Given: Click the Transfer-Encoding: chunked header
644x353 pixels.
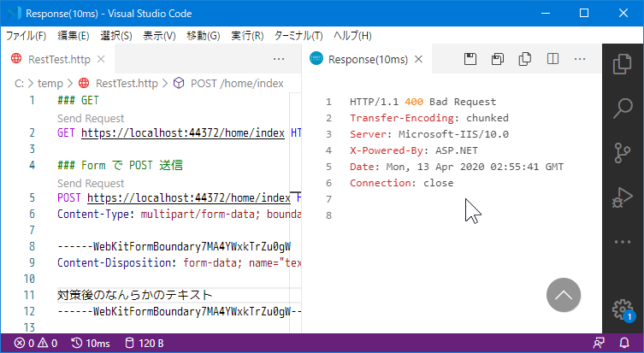Looking at the screenshot, I should pos(429,118).
